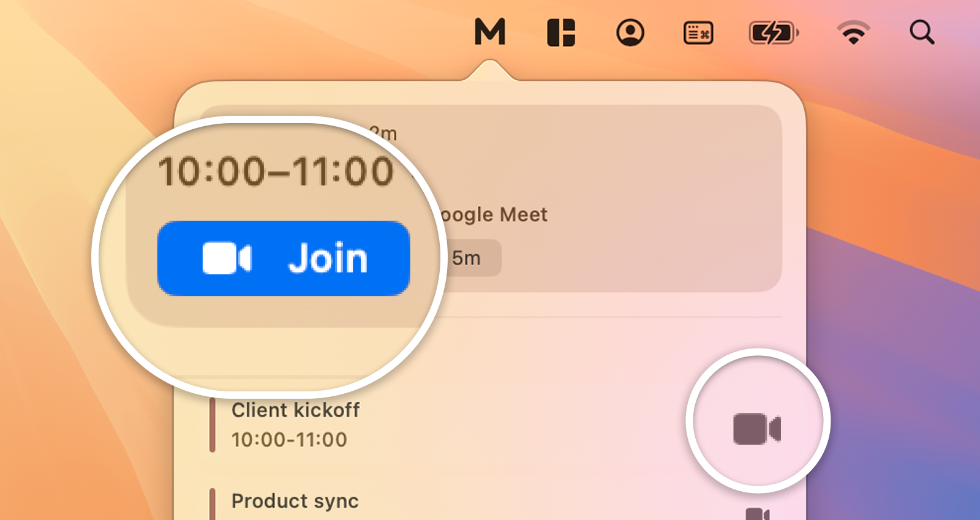Open the battery status menu
The width and height of the screenshot is (980, 520).
pos(774,33)
